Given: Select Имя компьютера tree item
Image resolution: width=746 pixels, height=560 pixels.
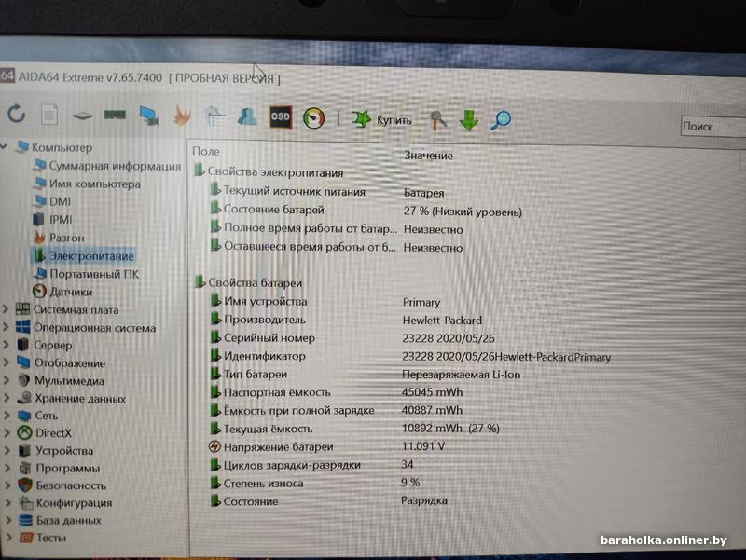Looking at the screenshot, I should click(89, 184).
